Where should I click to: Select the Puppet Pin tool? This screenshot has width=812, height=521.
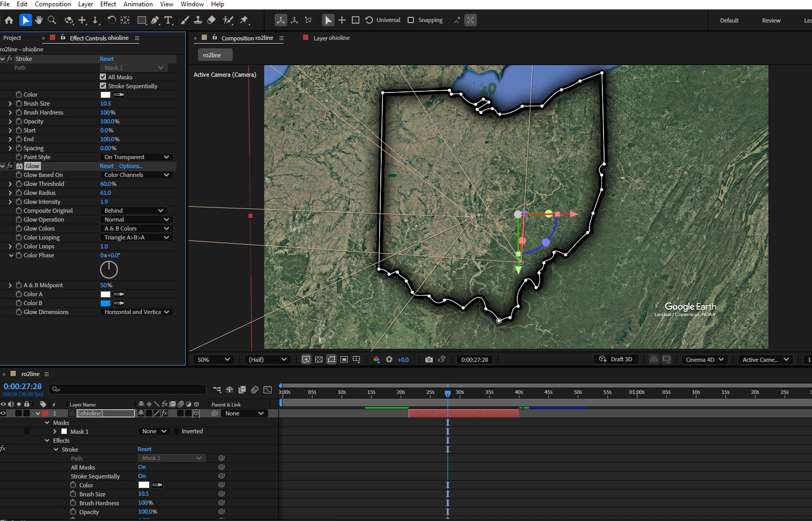tap(244, 20)
